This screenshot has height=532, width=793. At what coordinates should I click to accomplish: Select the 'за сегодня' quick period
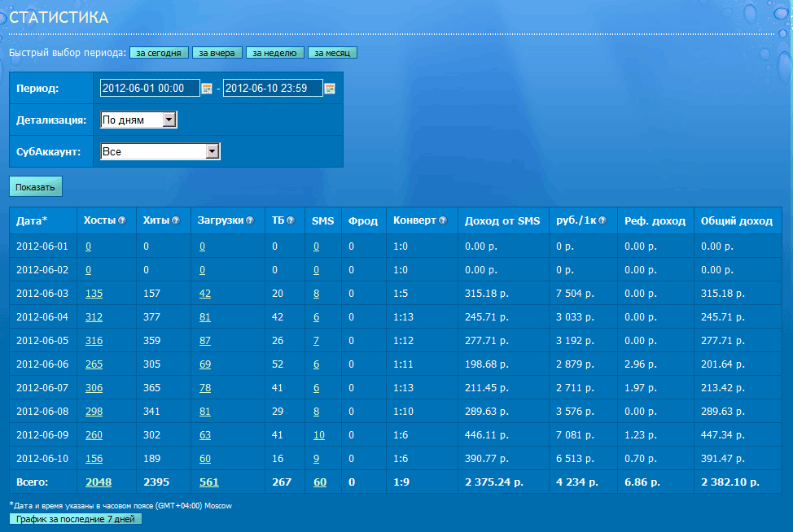point(159,53)
